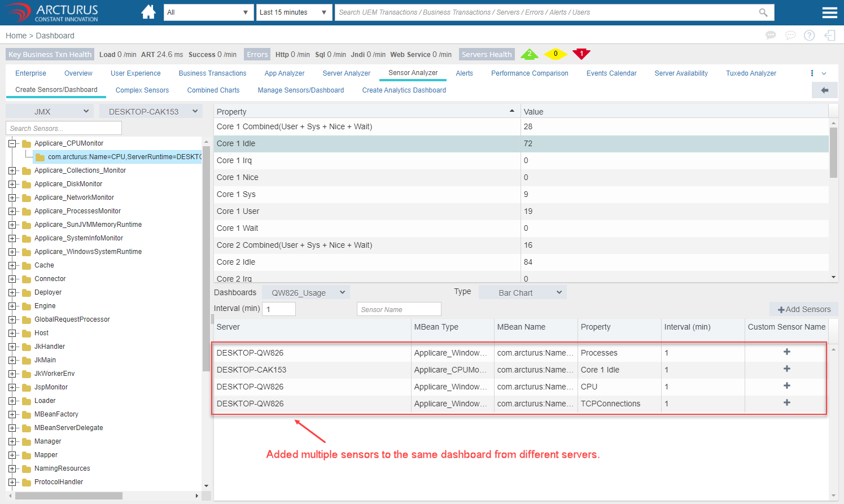Click the back arrow button

824,90
